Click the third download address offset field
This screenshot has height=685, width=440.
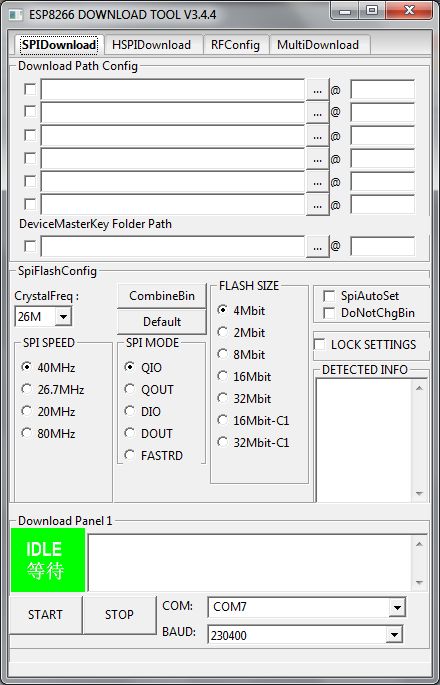[x=382, y=136]
